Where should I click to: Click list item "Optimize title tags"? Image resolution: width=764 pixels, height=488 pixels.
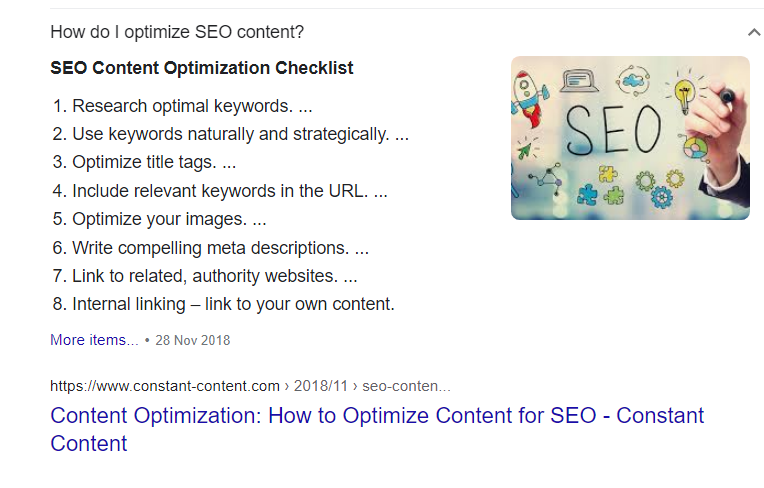pos(144,162)
